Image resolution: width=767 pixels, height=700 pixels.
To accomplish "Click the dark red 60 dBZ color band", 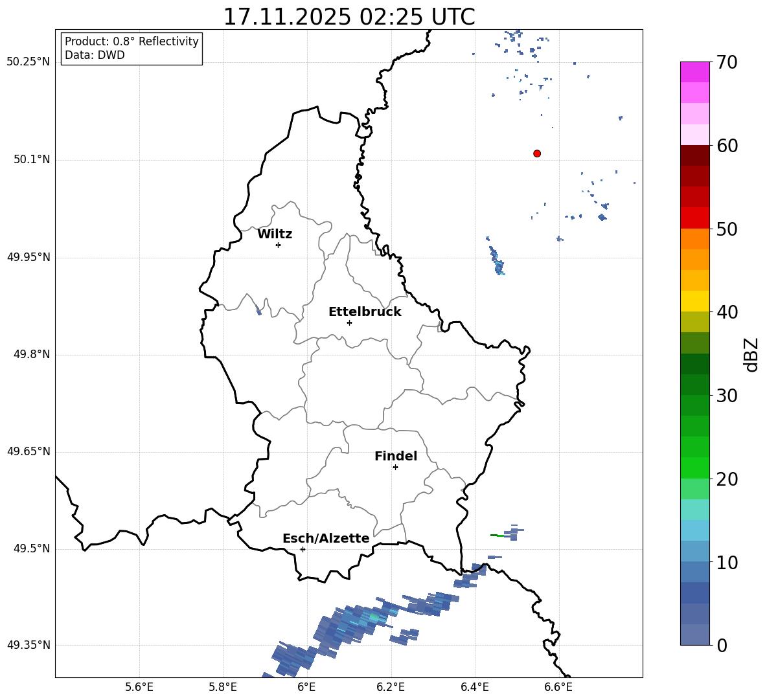I will tap(694, 155).
